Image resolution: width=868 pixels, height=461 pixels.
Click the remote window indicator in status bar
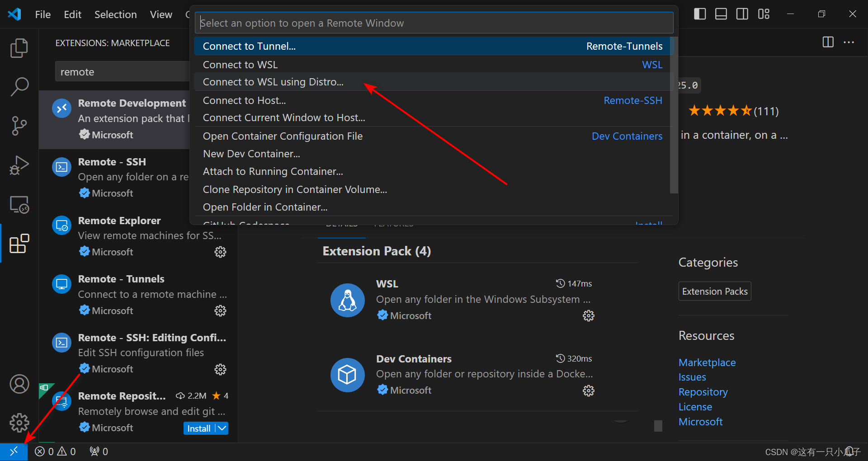[14, 451]
